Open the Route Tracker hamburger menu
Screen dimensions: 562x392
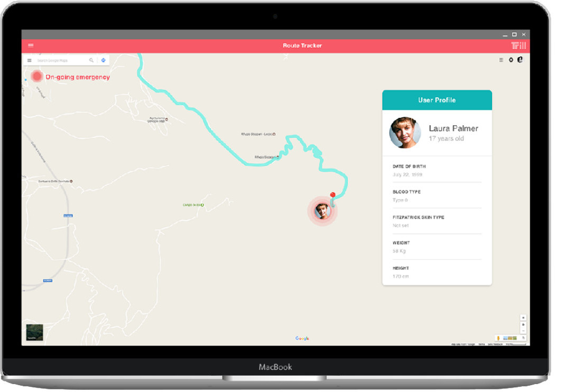point(31,45)
